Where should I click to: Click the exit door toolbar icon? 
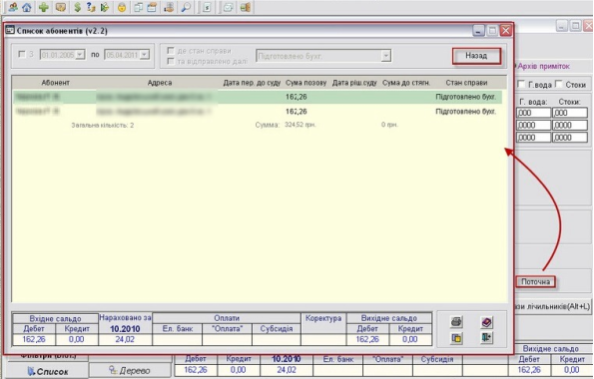coord(245,7)
